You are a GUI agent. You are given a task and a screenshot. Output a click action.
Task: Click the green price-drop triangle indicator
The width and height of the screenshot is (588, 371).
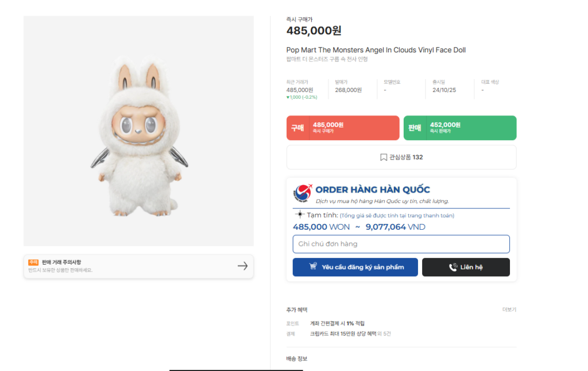pyautogui.click(x=288, y=97)
